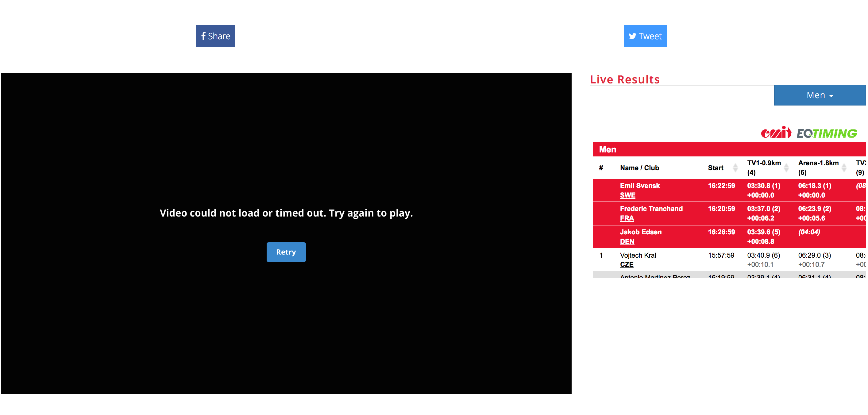The height and width of the screenshot is (415, 868).
Task: Click the EQ Timing logo
Action: coord(827,133)
